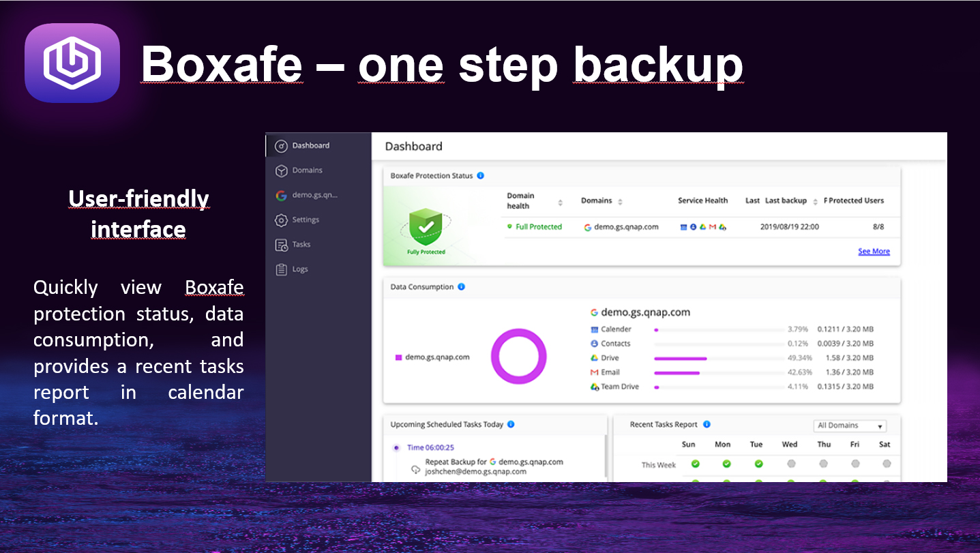The image size is (980, 553).
Task: Click the Service Health column header
Action: tap(703, 200)
